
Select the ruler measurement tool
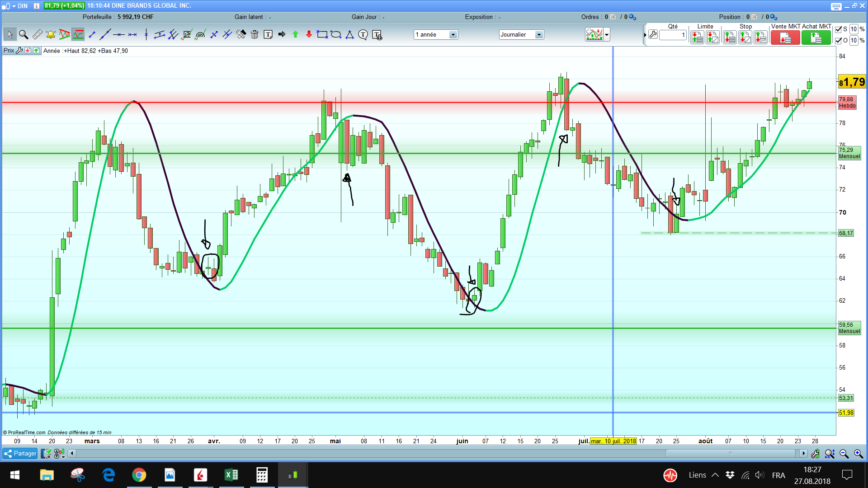pos(38,34)
